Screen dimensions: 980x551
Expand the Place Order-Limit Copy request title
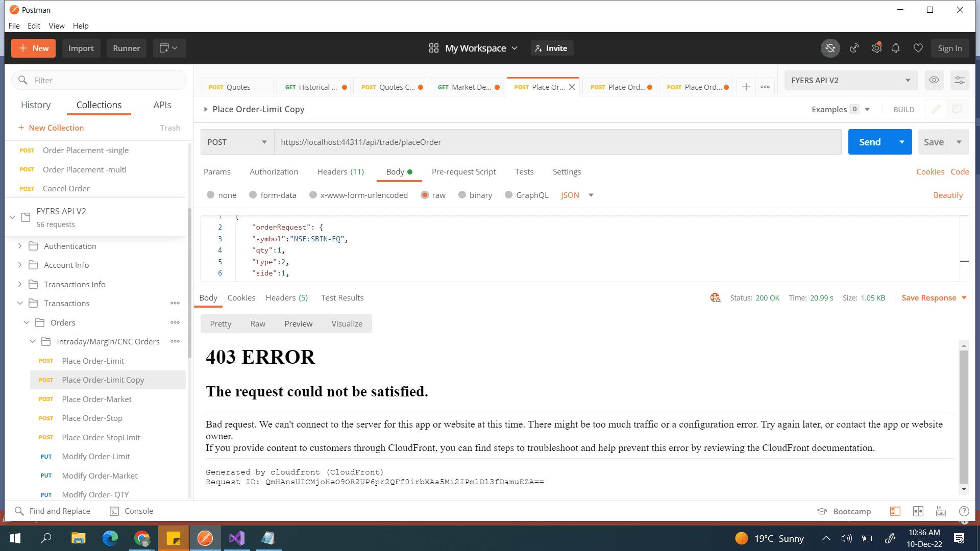point(206,109)
